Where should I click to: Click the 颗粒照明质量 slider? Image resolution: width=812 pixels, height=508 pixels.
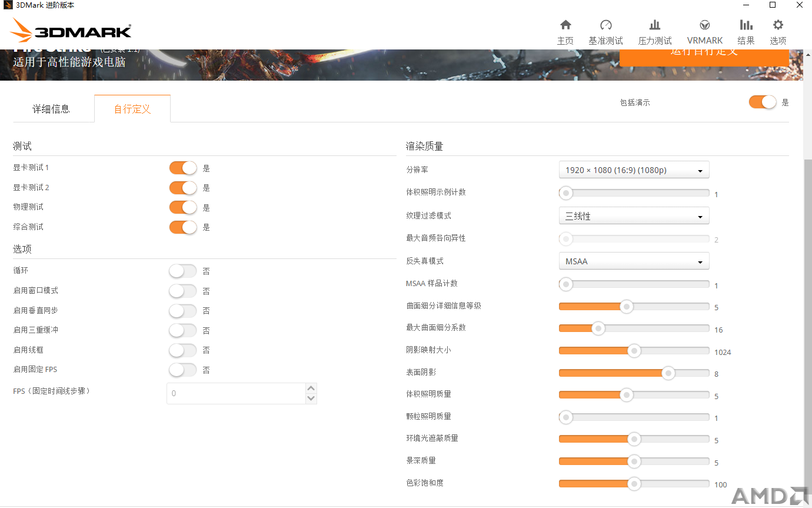pos(634,417)
